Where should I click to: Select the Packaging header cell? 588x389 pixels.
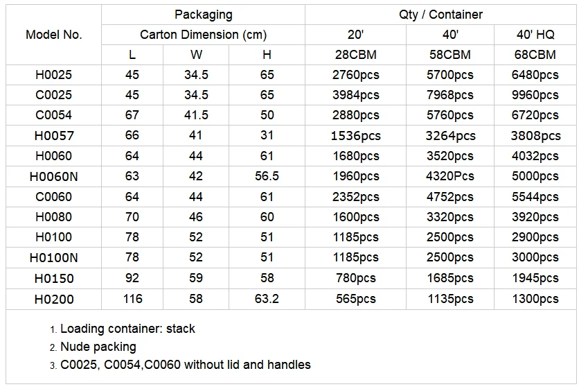(203, 15)
